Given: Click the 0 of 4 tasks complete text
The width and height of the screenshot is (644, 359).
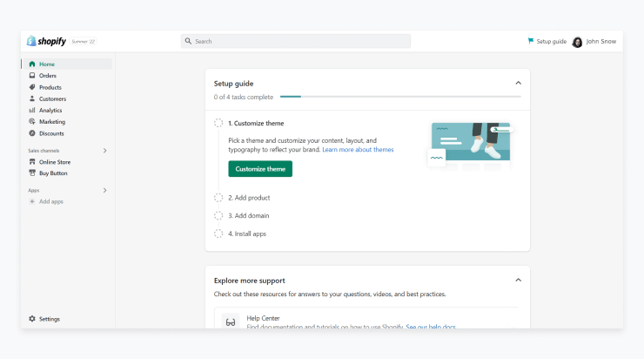Looking at the screenshot, I should tap(243, 97).
